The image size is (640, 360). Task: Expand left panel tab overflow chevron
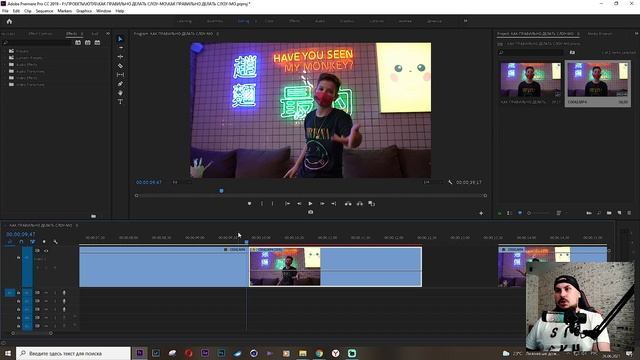(108, 34)
